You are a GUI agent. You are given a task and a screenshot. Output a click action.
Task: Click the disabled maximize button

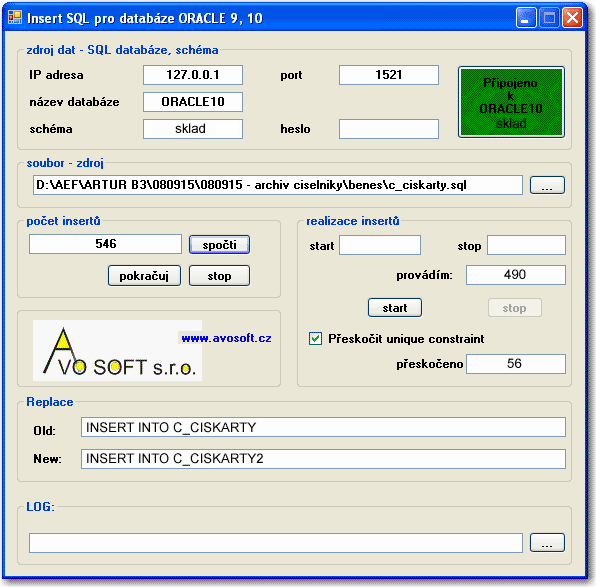549,18
